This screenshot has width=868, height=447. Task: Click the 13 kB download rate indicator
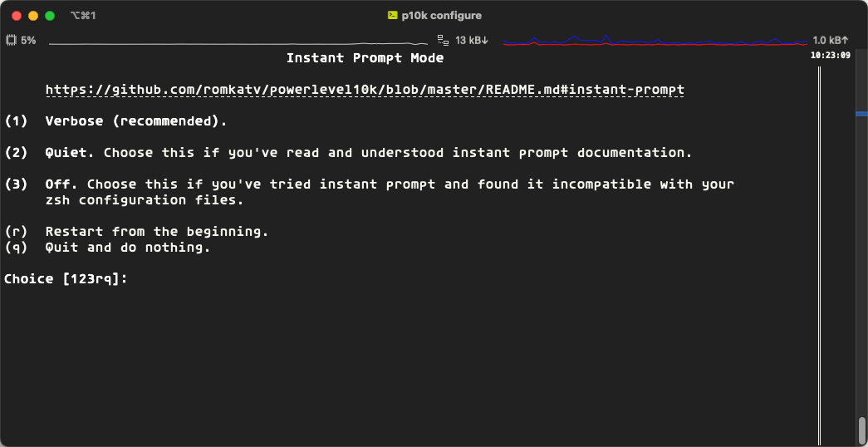472,40
